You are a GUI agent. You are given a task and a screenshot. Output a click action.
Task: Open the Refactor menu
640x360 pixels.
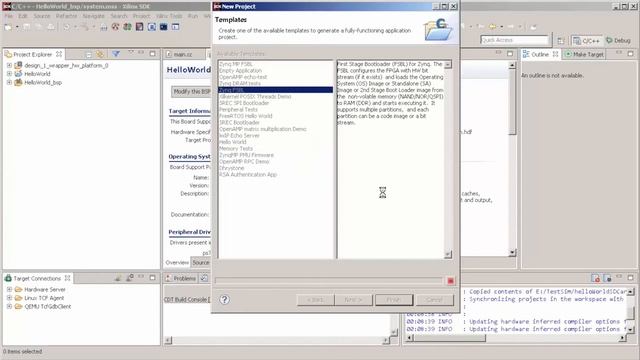[x=67, y=16]
